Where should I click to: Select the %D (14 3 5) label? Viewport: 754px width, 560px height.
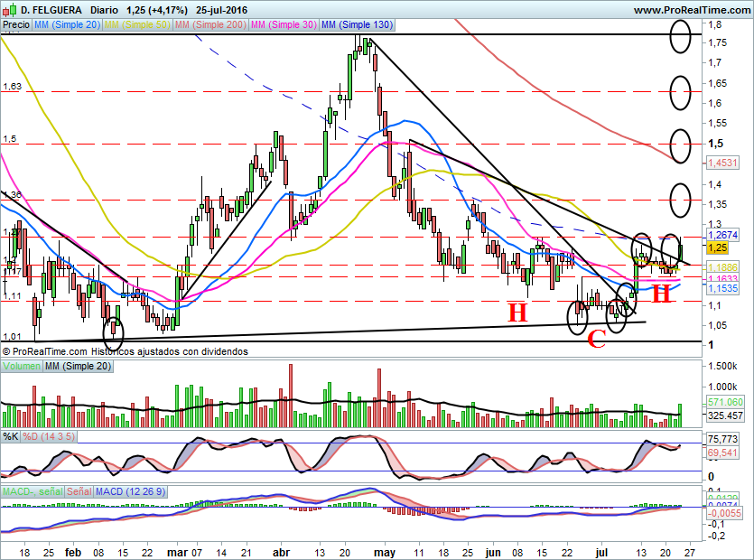[49, 437]
